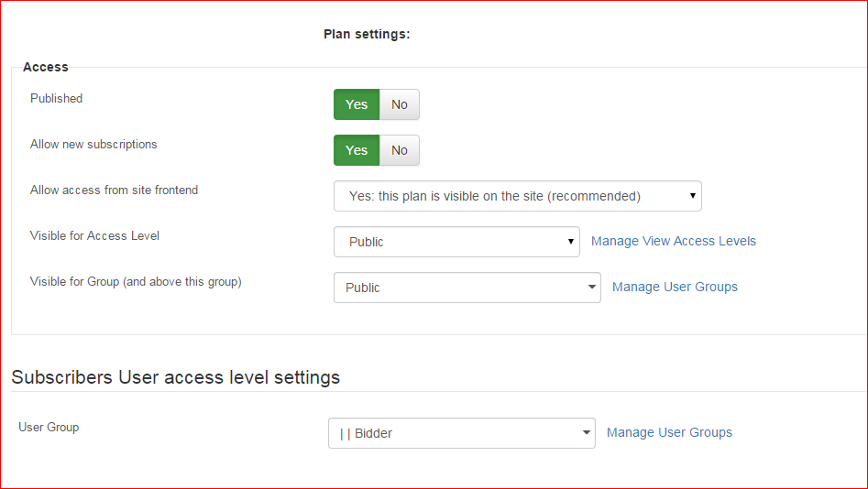Set Published to No
This screenshot has width=868, height=489.
(x=400, y=104)
